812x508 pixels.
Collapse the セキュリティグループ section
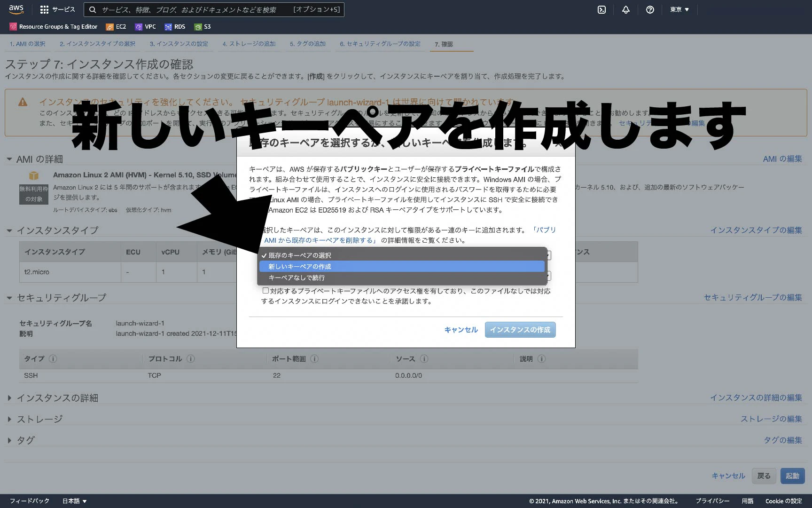(x=9, y=298)
